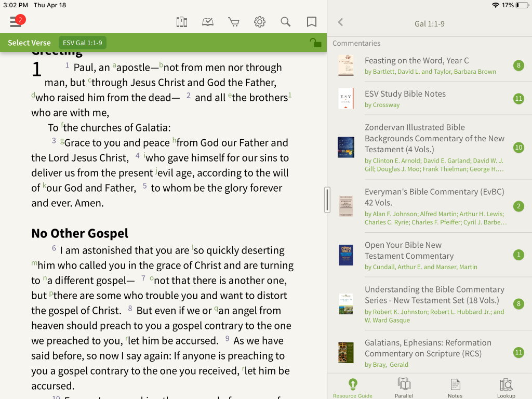Tap the count badge 11 for ESV Study Bible Notes
Image resolution: width=532 pixels, height=399 pixels.
tap(518, 98)
